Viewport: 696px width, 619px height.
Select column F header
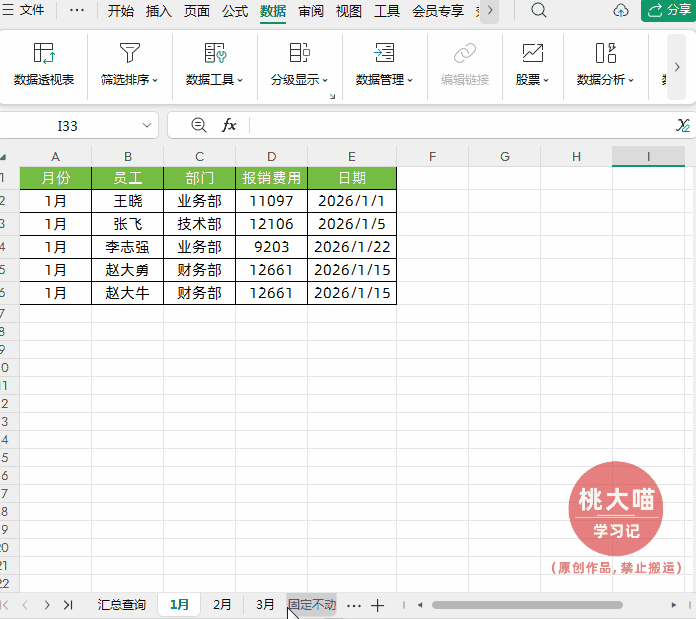coord(432,157)
